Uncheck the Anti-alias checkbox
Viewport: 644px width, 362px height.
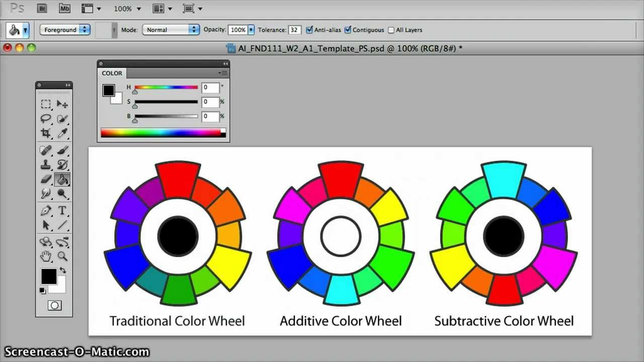pyautogui.click(x=309, y=30)
